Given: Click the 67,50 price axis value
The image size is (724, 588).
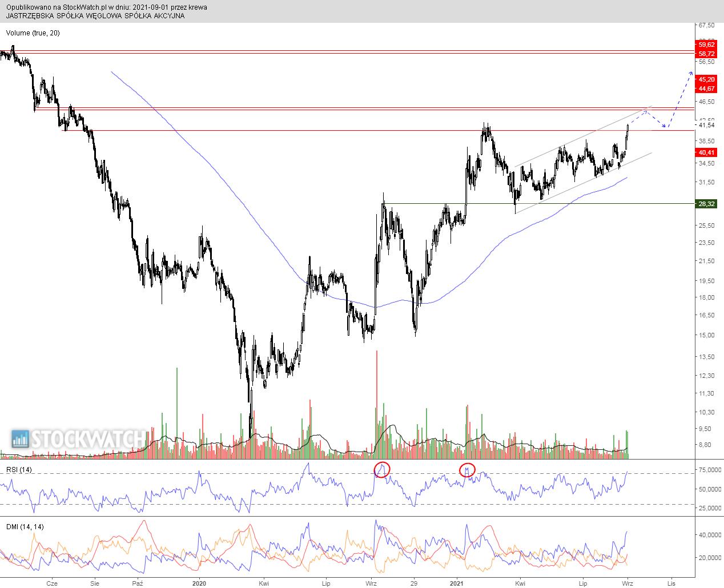Looking at the screenshot, I should click(706, 25).
